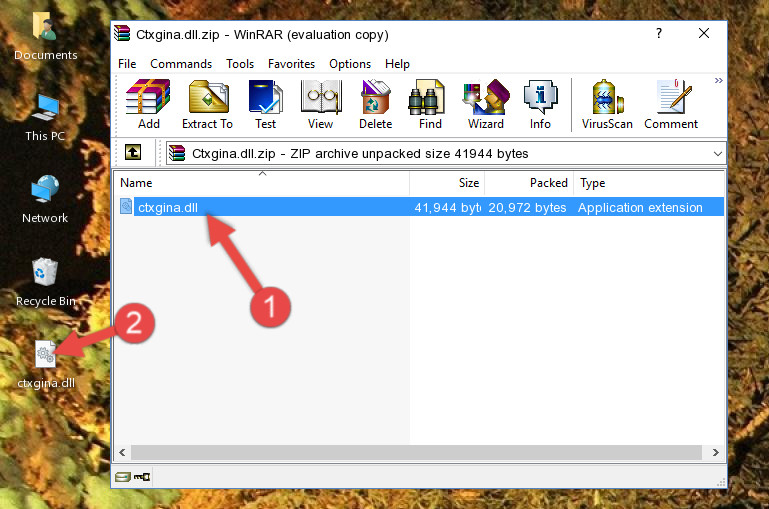
Task: Go up one folder level
Action: click(133, 153)
